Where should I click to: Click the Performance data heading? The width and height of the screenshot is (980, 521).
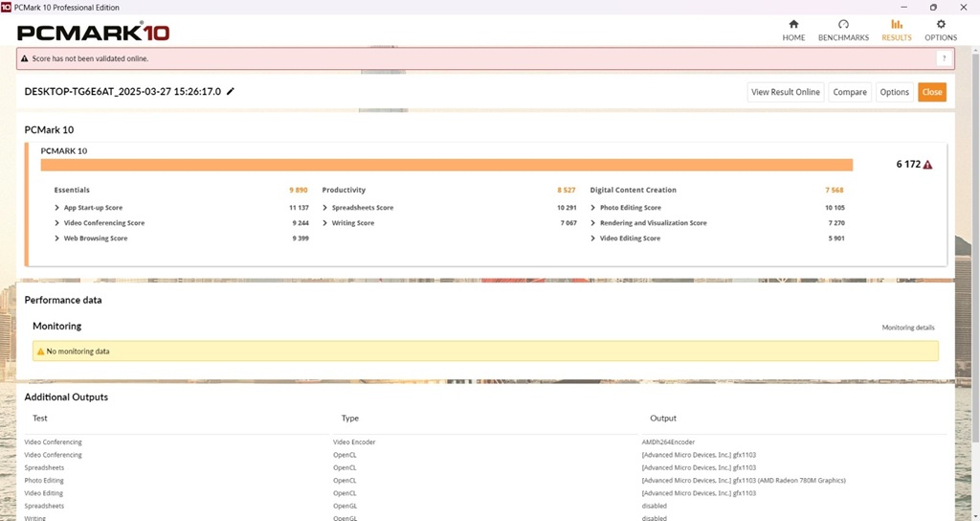coord(63,300)
